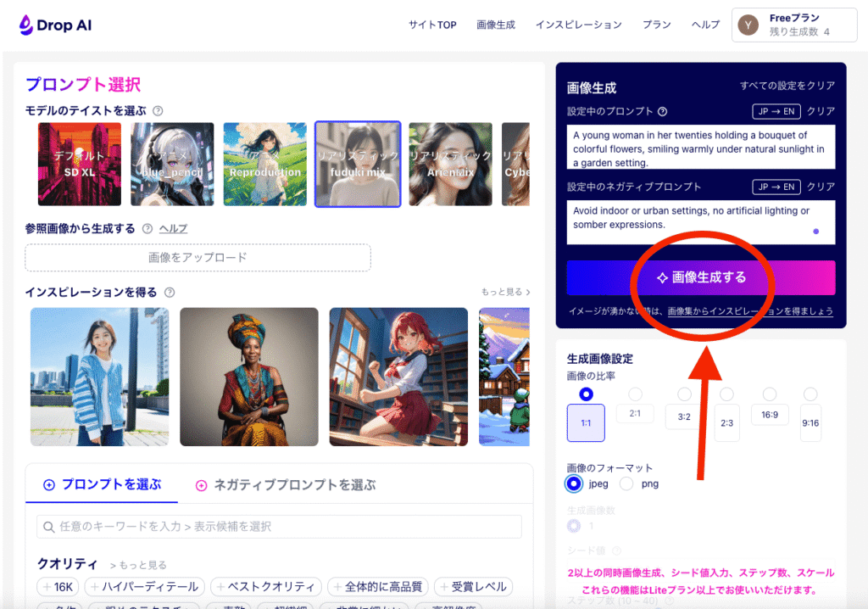Click the search magnifier icon in keyword field
868x609 pixels.
point(48,527)
